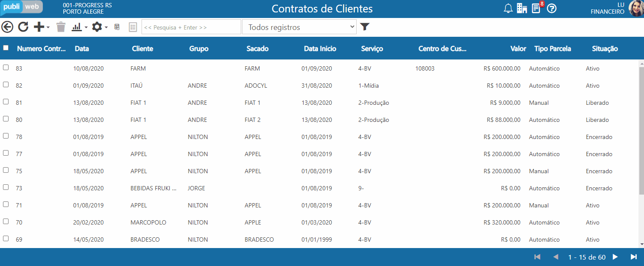The image size is (644, 266).
Task: Add a new record with the plus icon
Action: (x=39, y=27)
